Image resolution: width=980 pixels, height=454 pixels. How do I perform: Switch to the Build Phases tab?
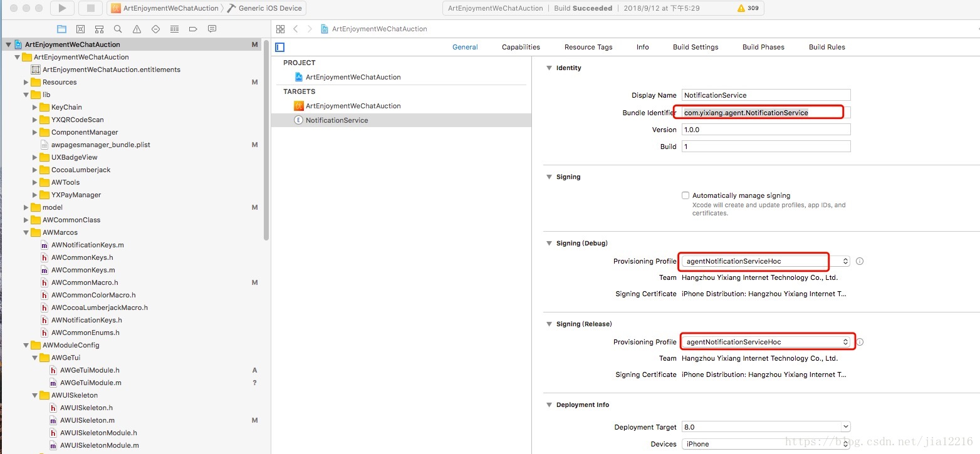[x=763, y=47]
